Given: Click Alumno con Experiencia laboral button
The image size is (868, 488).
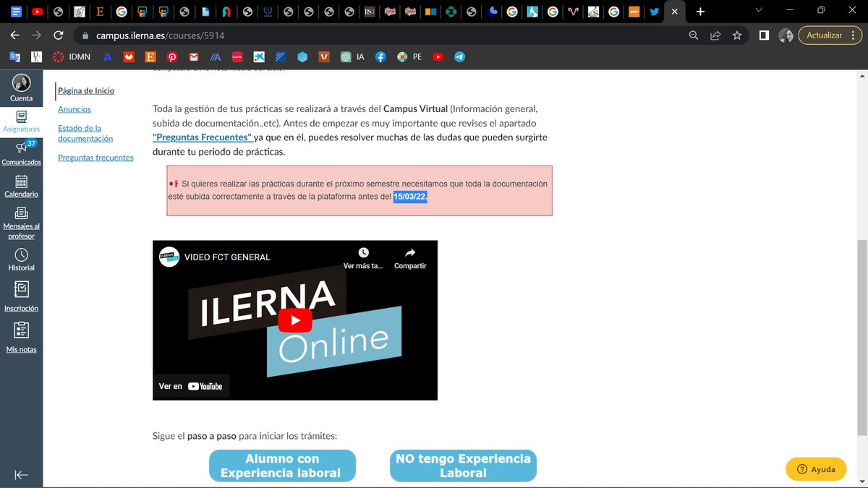Looking at the screenshot, I should [x=282, y=466].
